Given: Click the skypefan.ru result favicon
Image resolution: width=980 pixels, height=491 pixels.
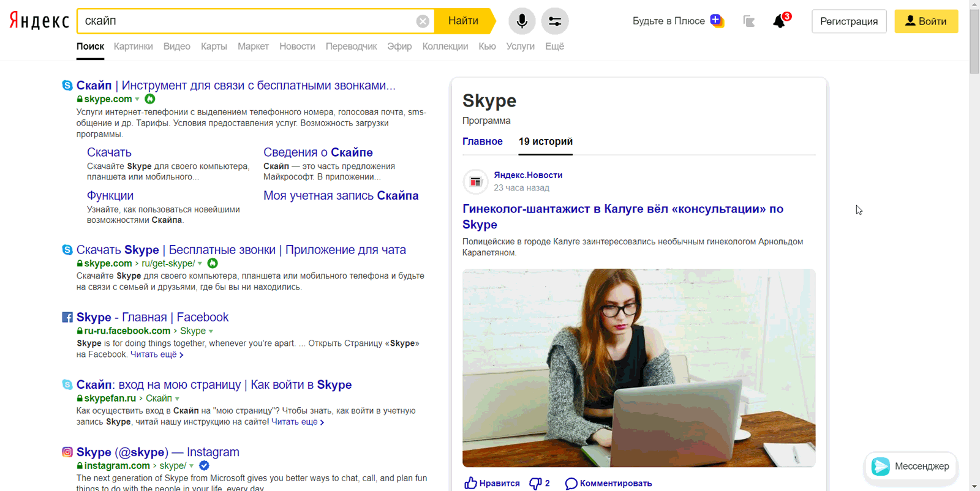Looking at the screenshot, I should pos(67,384).
